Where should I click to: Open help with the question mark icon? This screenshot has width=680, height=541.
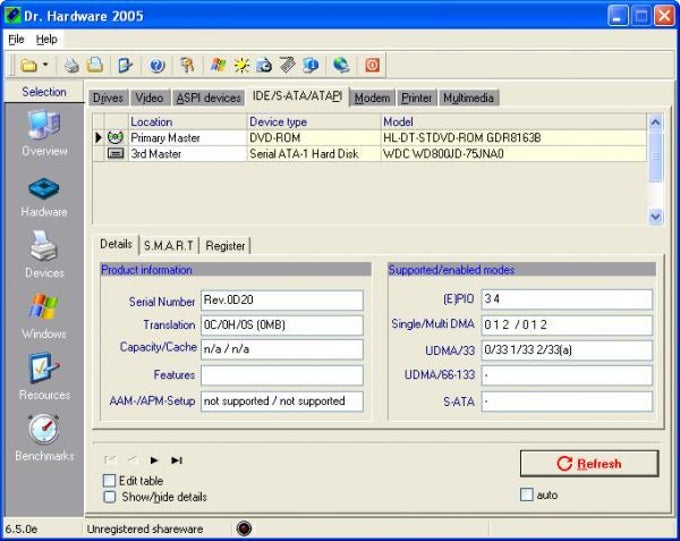tap(157, 66)
